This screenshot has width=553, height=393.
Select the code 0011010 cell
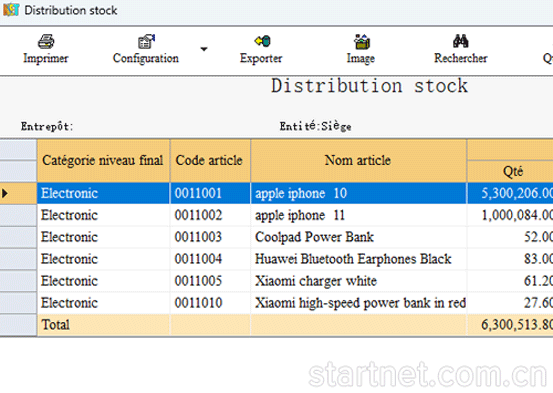[210, 303]
